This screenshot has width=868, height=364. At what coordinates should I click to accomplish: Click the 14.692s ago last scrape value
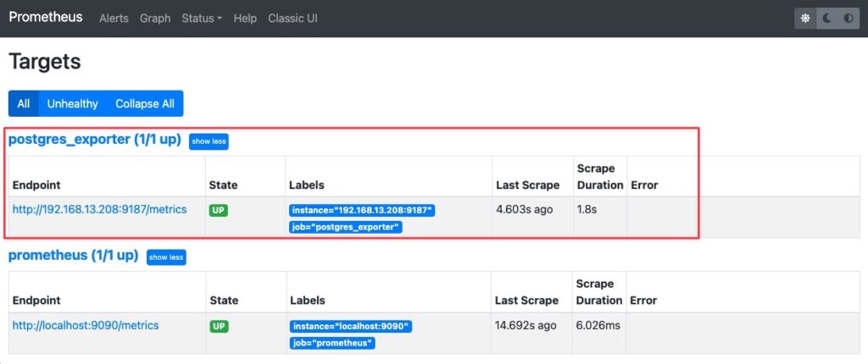[526, 325]
